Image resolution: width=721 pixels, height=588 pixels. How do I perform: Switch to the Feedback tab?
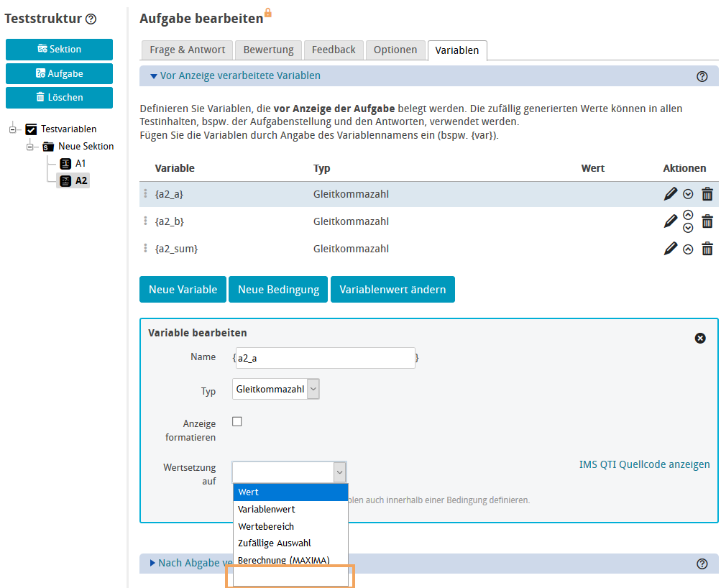333,50
